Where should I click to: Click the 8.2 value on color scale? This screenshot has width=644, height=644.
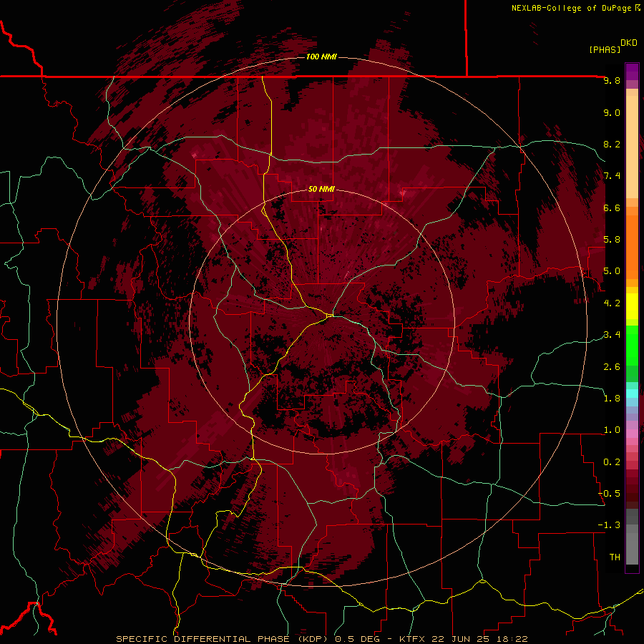612,144
